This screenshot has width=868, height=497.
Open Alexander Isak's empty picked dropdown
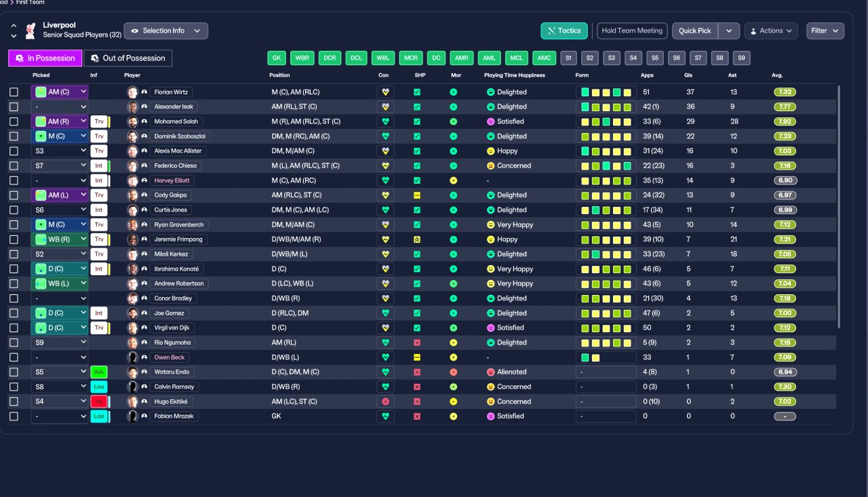pos(60,107)
